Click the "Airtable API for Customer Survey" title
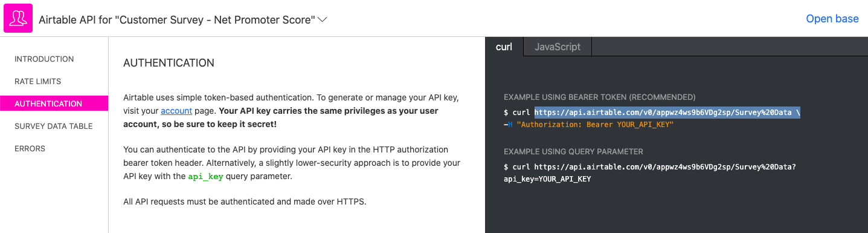This screenshot has width=868, height=233. pos(176,19)
